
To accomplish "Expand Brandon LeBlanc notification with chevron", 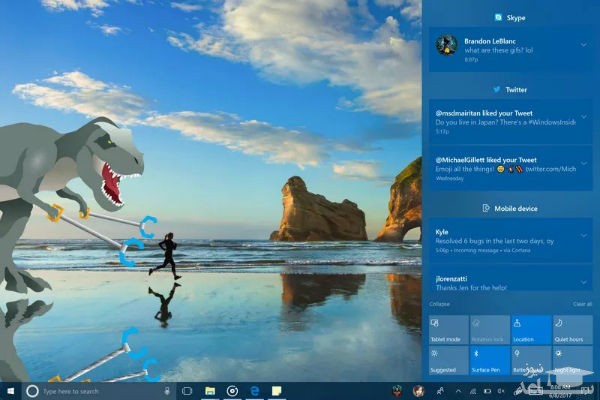I will click(x=584, y=45).
